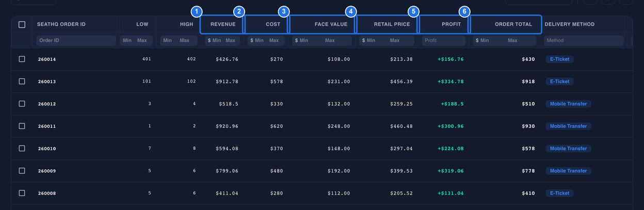Sort by the Low column header
644x210 pixels.
point(142,24)
